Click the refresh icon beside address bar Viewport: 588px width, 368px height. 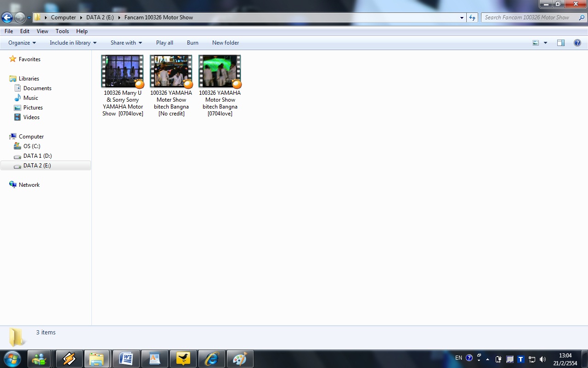pyautogui.click(x=472, y=17)
